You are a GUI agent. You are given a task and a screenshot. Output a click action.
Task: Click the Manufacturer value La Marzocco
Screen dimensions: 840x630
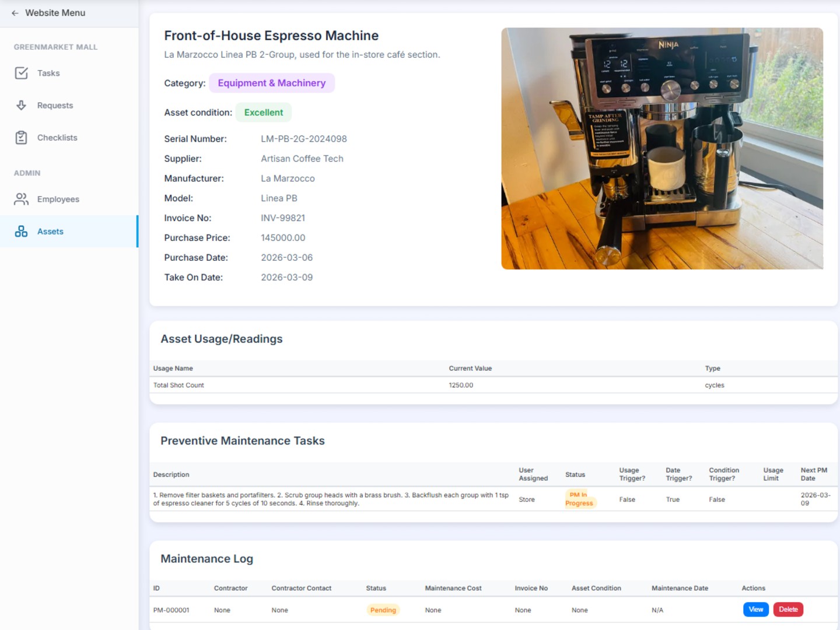coord(288,178)
